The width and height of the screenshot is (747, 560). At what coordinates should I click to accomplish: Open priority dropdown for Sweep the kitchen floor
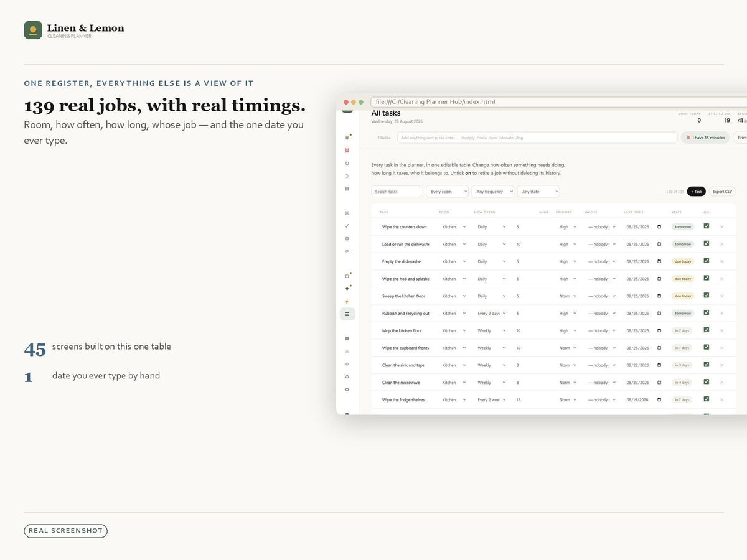(568, 296)
